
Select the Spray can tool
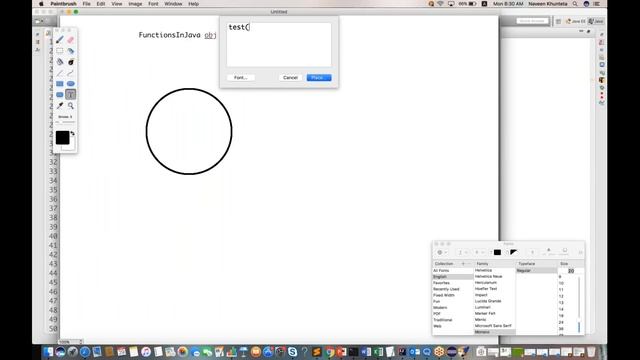click(71, 51)
